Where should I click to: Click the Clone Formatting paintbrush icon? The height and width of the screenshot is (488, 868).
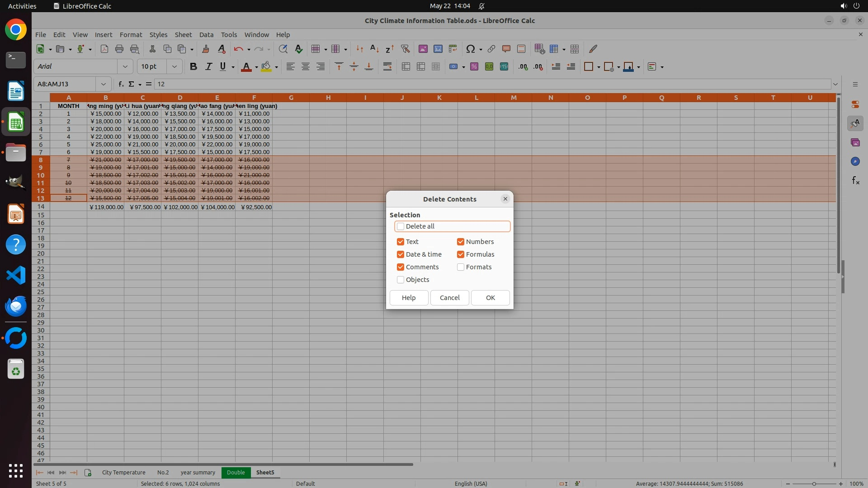[x=206, y=49]
